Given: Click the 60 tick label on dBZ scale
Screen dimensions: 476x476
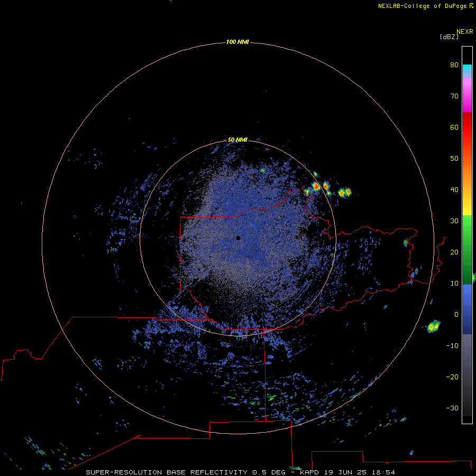Looking at the screenshot, I should [x=454, y=127].
